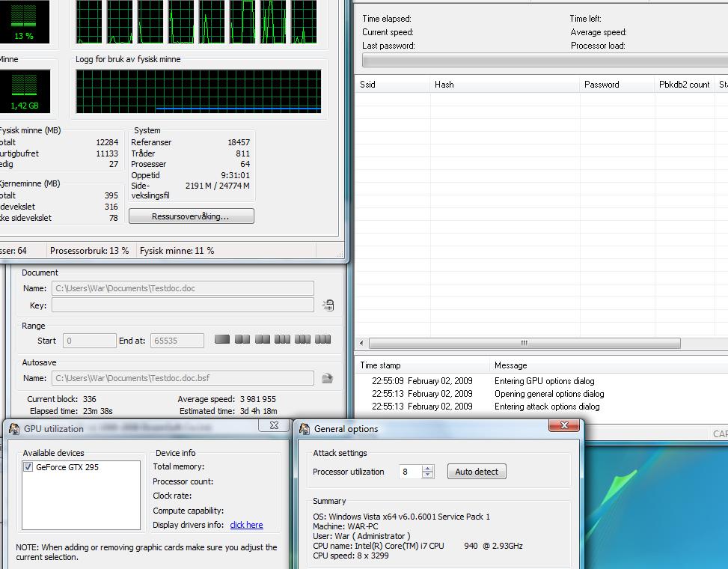Viewport: 728px width, 569px height.
Task: Close the GPU utilization dialog
Action: (x=274, y=425)
